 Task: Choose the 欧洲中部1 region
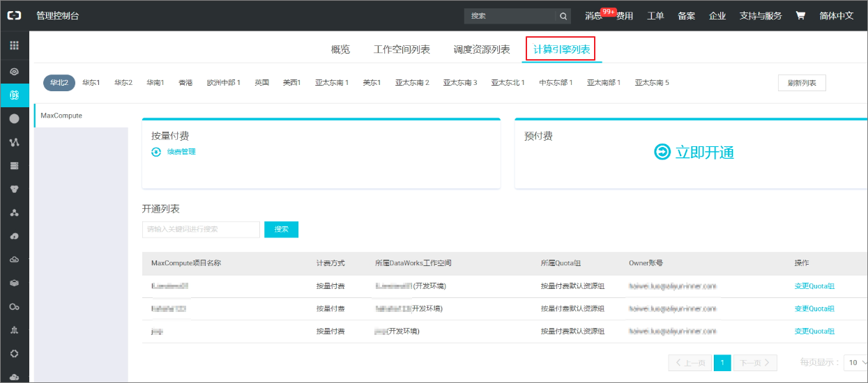click(x=224, y=83)
